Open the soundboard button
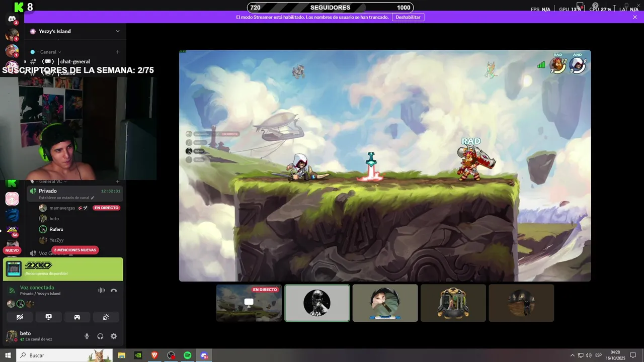This screenshot has width=644, height=362. [106, 317]
